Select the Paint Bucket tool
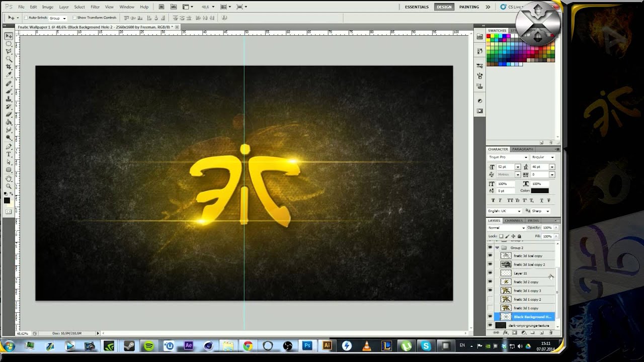Image resolution: width=644 pixels, height=362 pixels. (x=9, y=122)
